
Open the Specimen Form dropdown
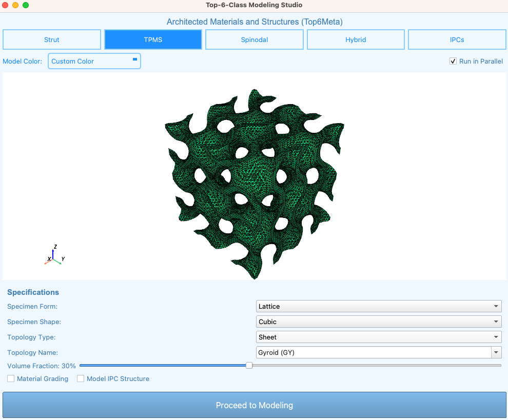click(x=379, y=306)
